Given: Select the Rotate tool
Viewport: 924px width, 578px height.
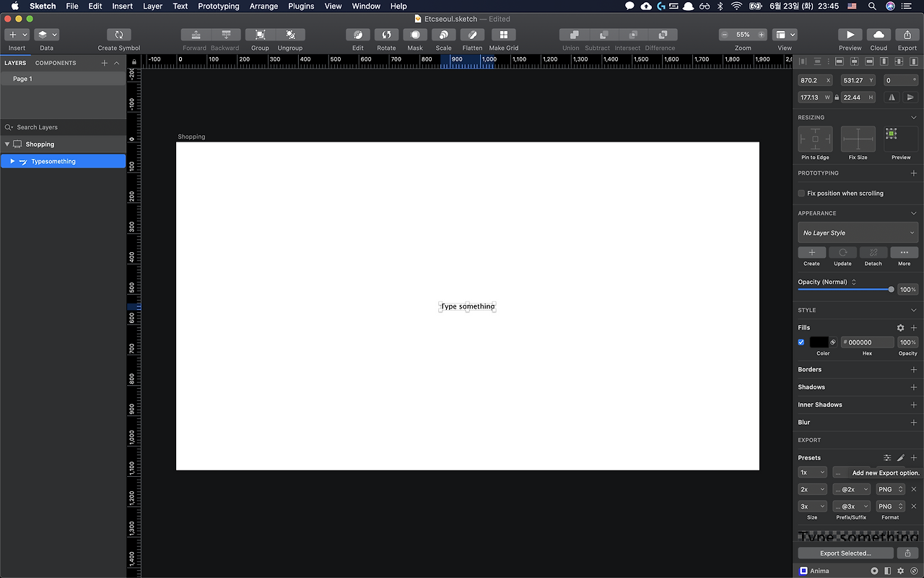Looking at the screenshot, I should click(x=386, y=35).
